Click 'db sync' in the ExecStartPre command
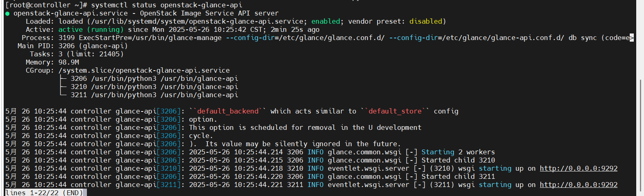 (583, 38)
